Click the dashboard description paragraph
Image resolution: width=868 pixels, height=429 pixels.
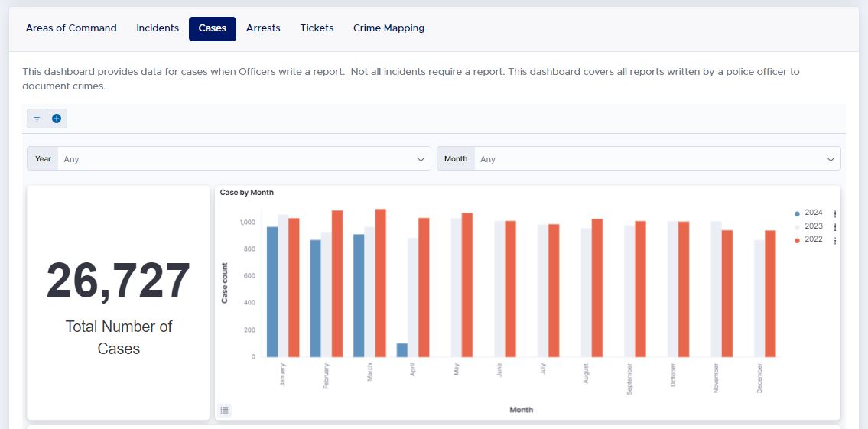[411, 80]
